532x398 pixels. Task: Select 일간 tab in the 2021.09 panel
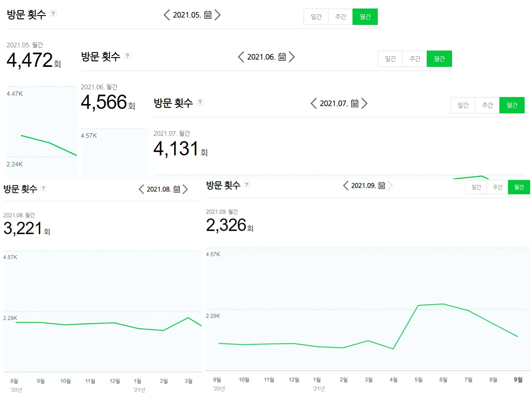pos(476,187)
